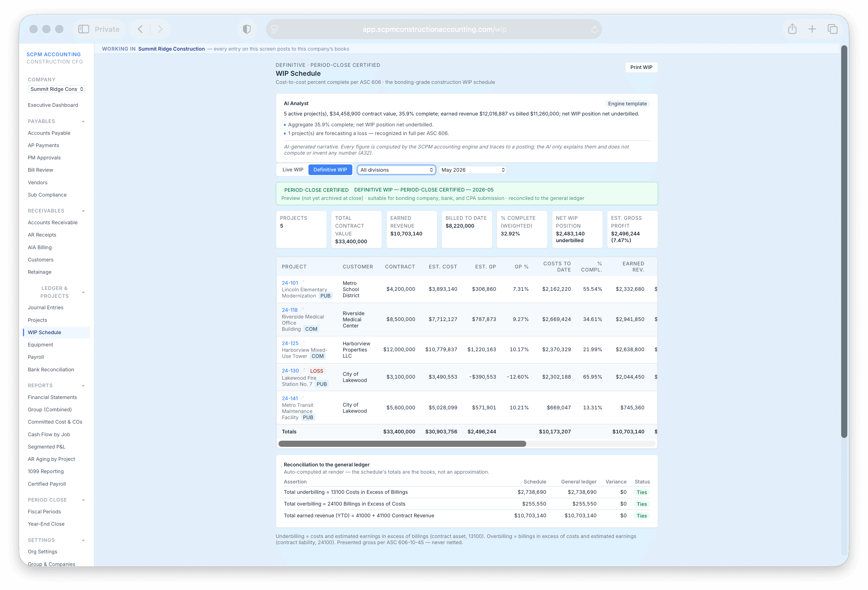
Task: Open the May 2026 period dropdown
Action: coord(473,170)
